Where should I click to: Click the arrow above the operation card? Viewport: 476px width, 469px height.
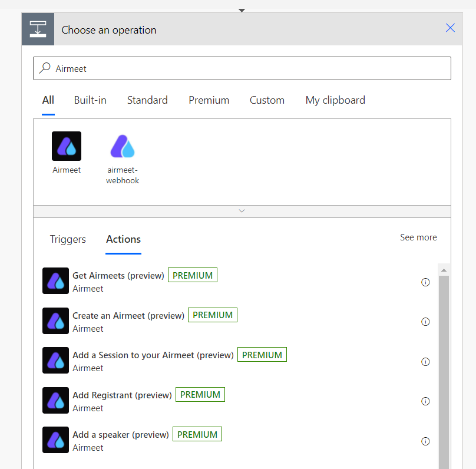(242, 11)
